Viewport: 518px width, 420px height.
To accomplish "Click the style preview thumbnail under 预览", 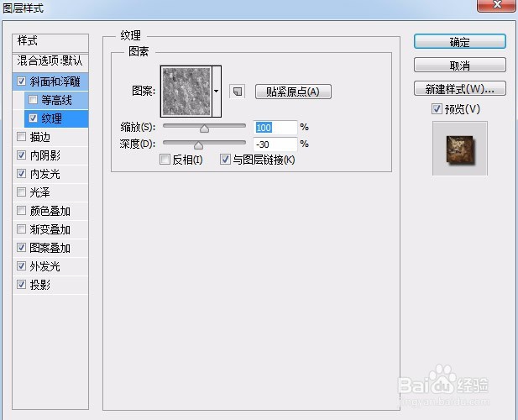I will [x=460, y=149].
